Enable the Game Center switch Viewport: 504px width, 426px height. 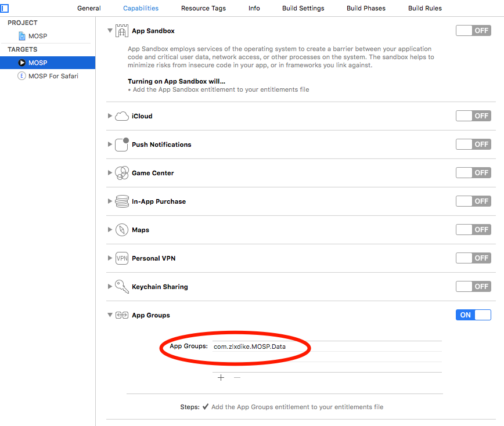tap(473, 173)
